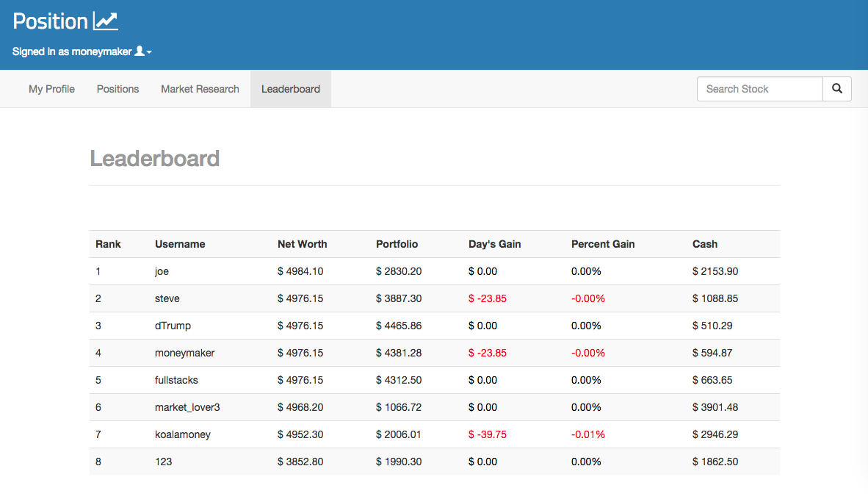Click koalamoney's portfolio $ 2006.01
Image resolution: width=868 pixels, height=502 pixels.
[399, 434]
